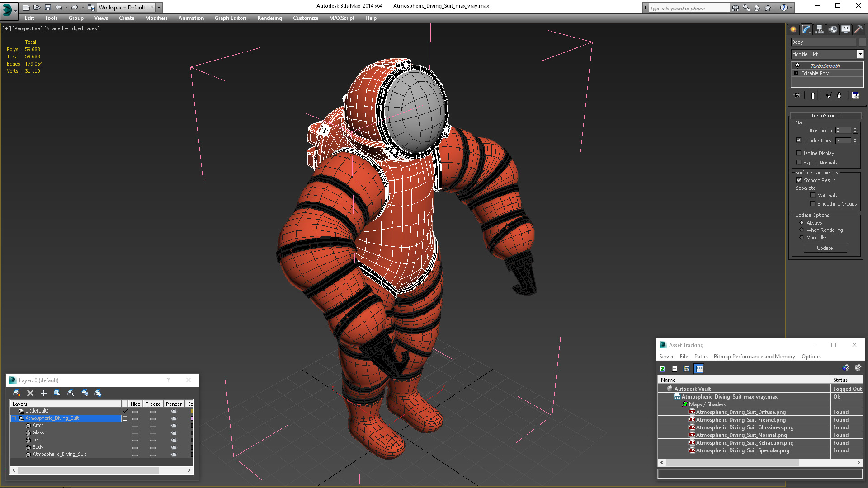868x488 pixels.
Task: Open the Workspace Default dropdown
Action: pos(152,7)
